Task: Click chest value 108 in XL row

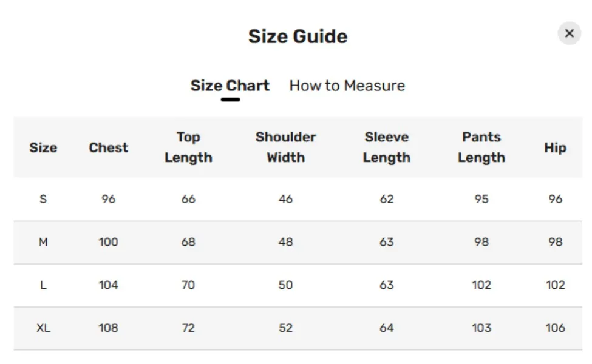Action: [109, 328]
